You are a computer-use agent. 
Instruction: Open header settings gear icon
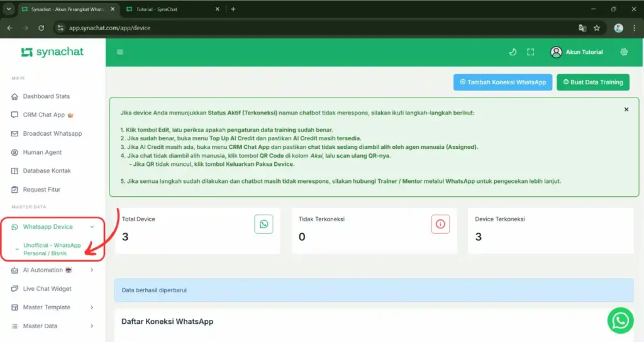[x=624, y=52]
